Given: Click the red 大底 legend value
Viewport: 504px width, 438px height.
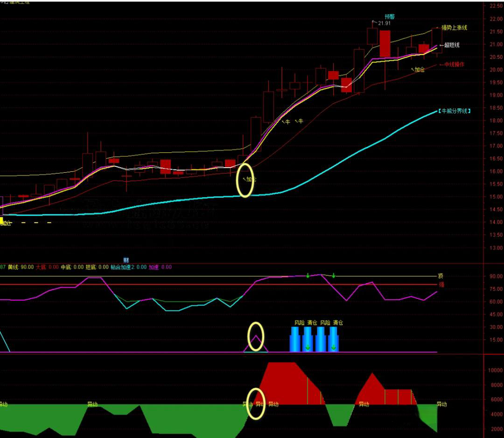Looking at the screenshot, I should (48, 267).
